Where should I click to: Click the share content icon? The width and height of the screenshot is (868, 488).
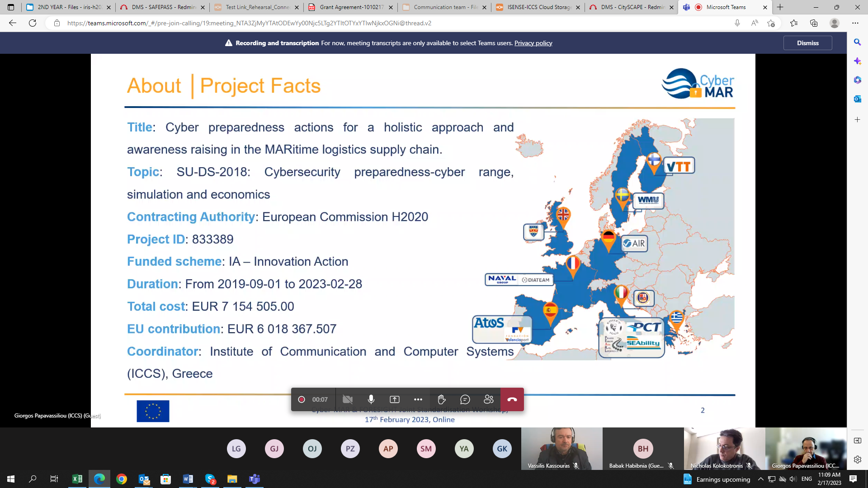point(394,399)
